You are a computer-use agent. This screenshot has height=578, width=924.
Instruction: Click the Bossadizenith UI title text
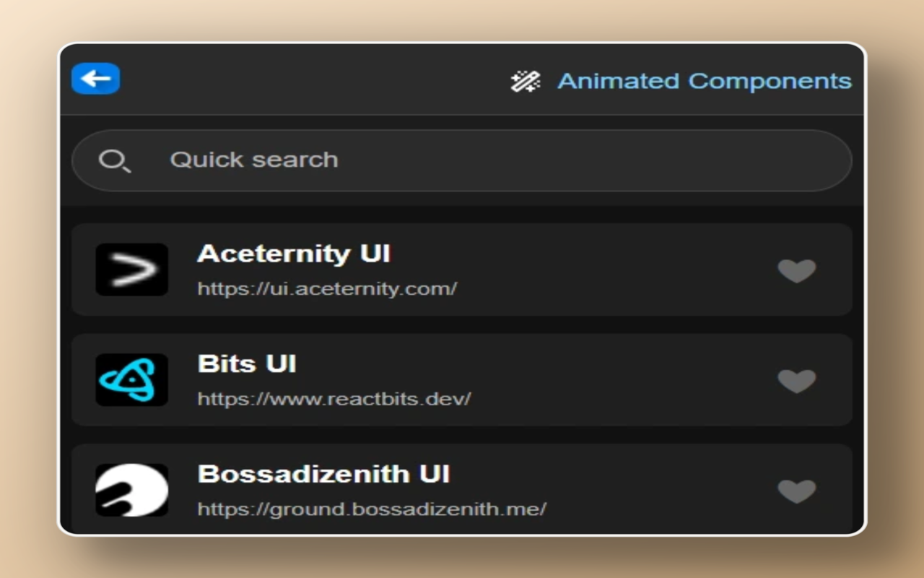(323, 474)
